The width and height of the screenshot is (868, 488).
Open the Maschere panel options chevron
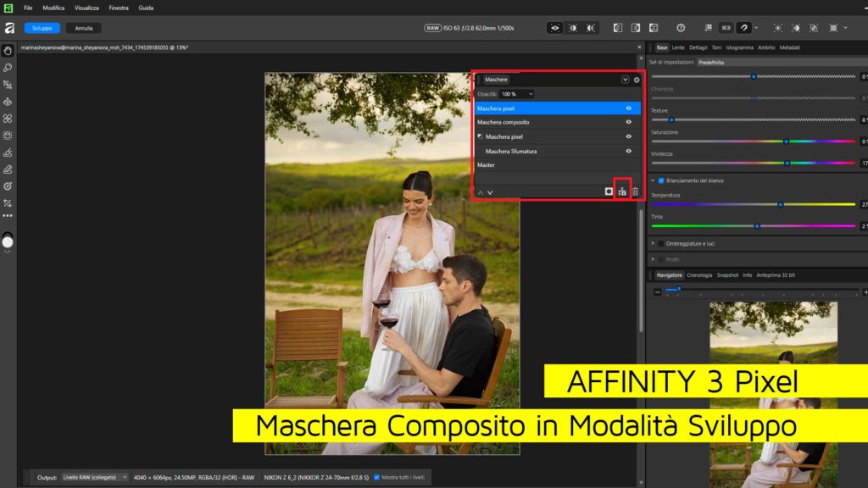[625, 80]
